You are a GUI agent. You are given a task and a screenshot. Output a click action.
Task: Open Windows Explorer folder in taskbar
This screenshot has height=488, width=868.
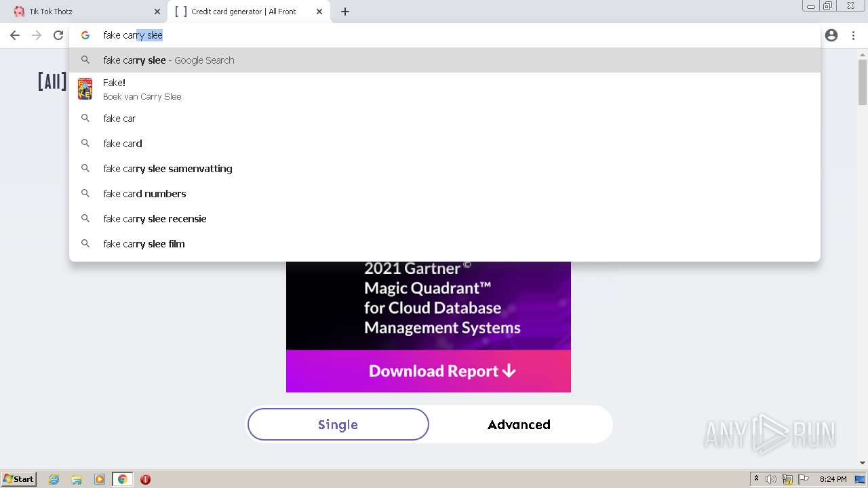pos(77,479)
